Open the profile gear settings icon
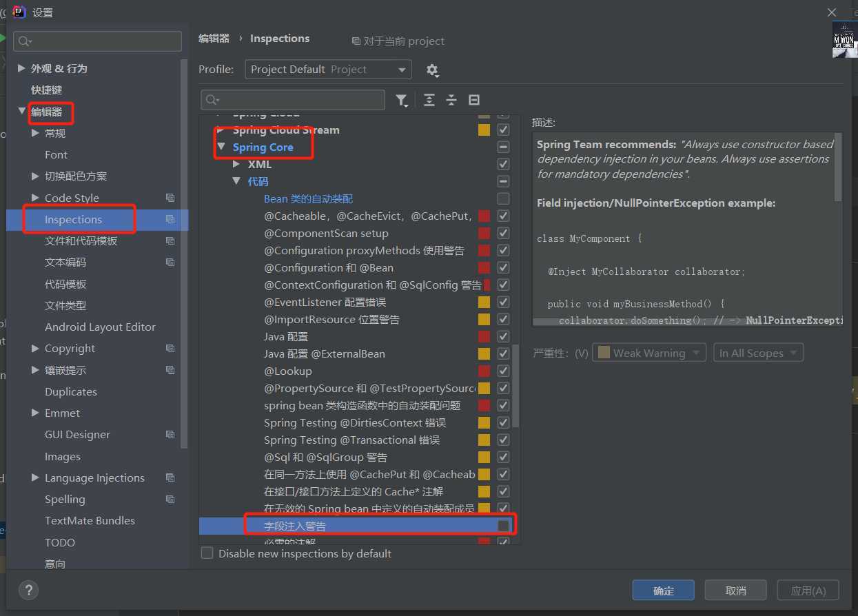 [x=432, y=70]
